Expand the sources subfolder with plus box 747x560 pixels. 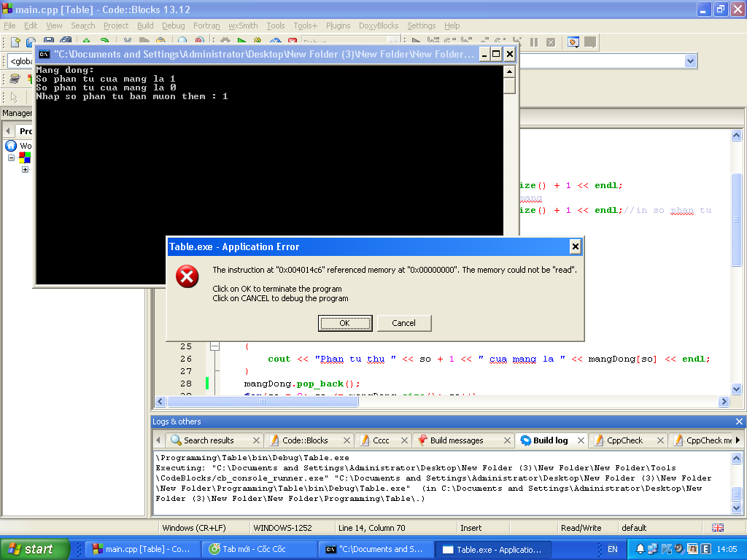[25, 170]
